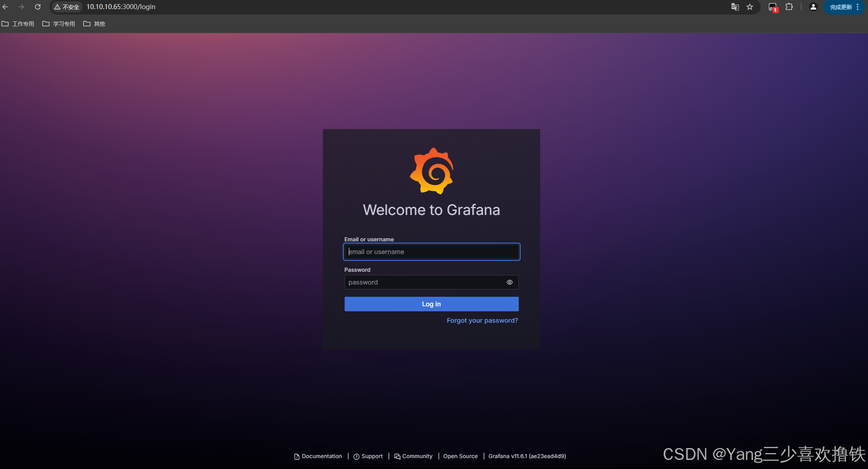Focus the Email or username field

tap(431, 252)
